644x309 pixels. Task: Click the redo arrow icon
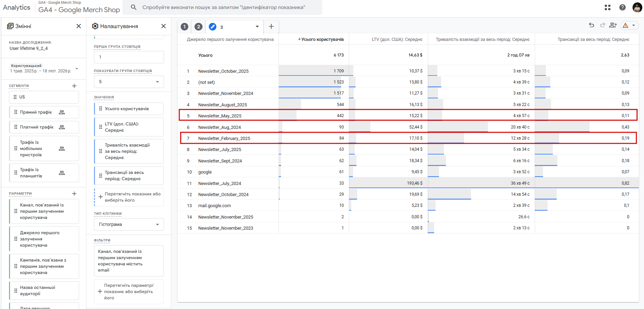(602, 25)
